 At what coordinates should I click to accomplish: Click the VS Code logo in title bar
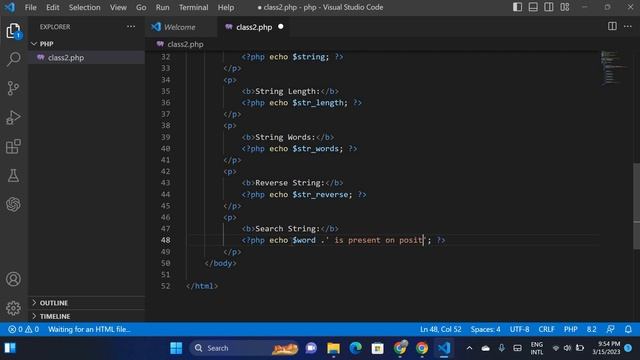10,7
